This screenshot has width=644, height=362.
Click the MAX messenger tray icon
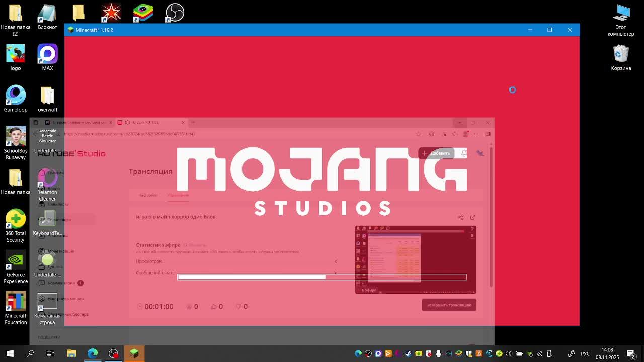click(x=378, y=353)
